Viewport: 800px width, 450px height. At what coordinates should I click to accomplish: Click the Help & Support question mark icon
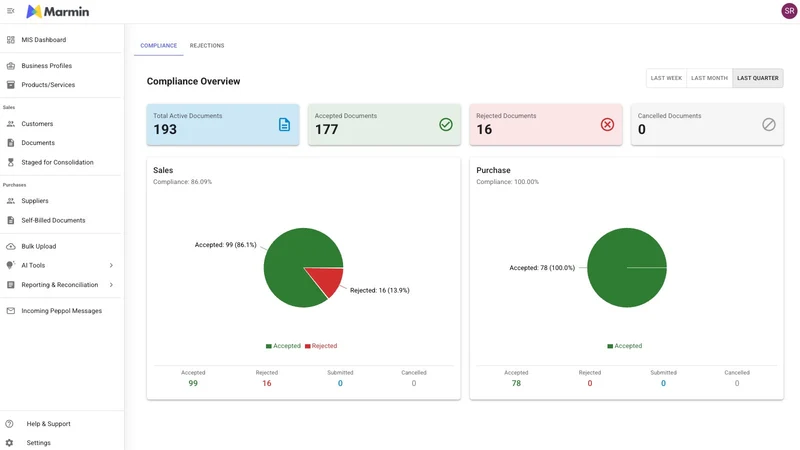pyautogui.click(x=9, y=424)
